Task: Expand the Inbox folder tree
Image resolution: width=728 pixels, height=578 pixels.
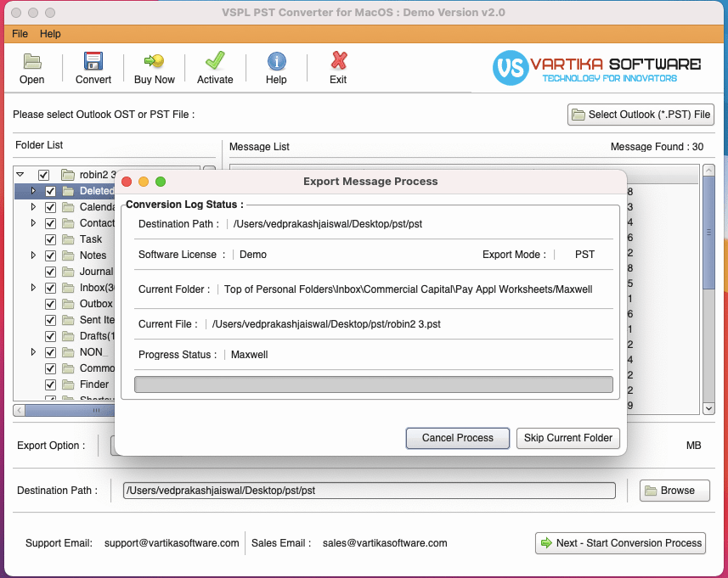Action: pos(33,287)
